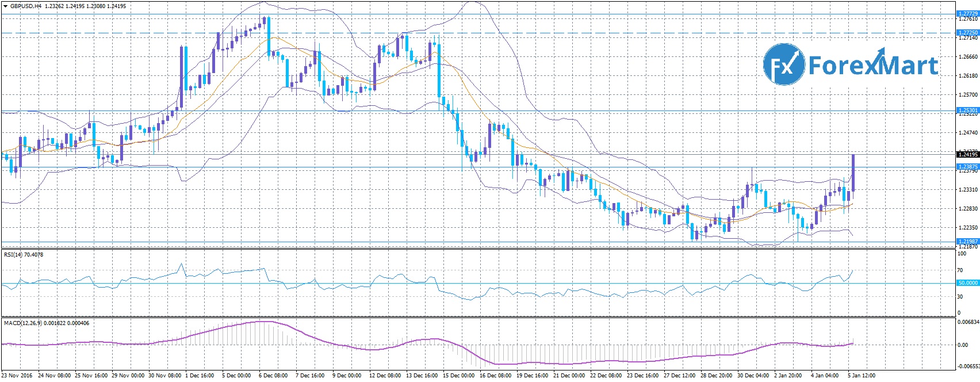Click the 28 Dec 20:00 time label
Image resolution: width=980 pixels, height=382 pixels.
tap(716, 376)
